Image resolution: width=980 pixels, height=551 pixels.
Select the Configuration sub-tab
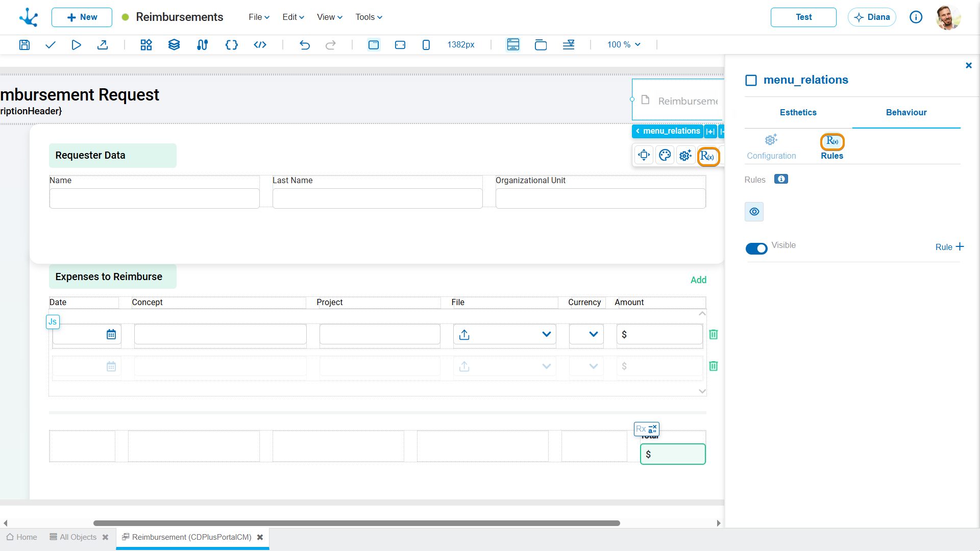tap(771, 147)
